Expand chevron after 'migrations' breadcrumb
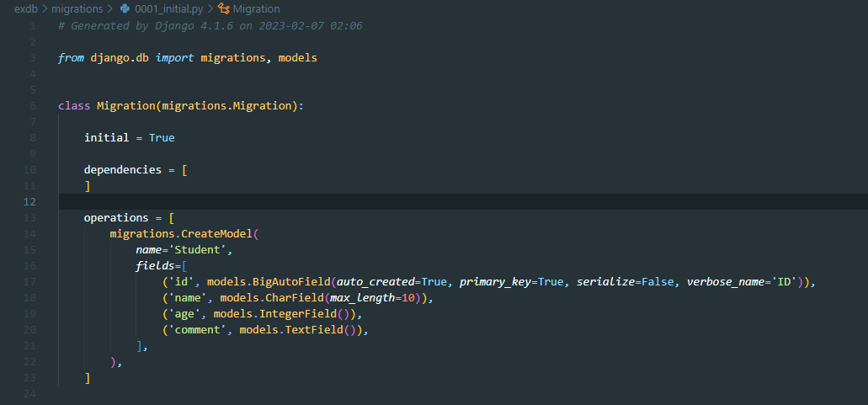This screenshot has height=405, width=868. [x=109, y=9]
